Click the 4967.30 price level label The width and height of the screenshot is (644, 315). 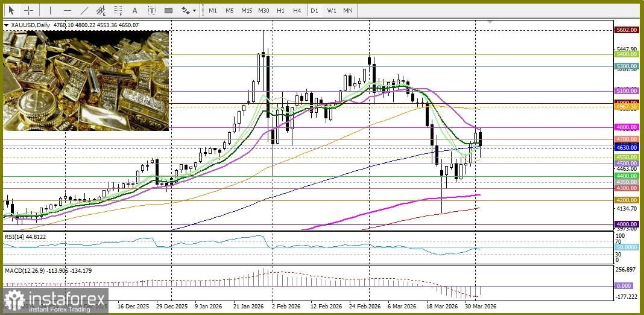pyautogui.click(x=627, y=106)
